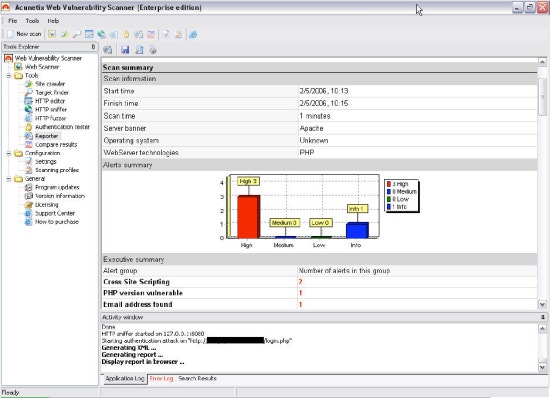This screenshot has height=398, width=550.
Task: Open Settings under Configuration in tree
Action: [46, 162]
